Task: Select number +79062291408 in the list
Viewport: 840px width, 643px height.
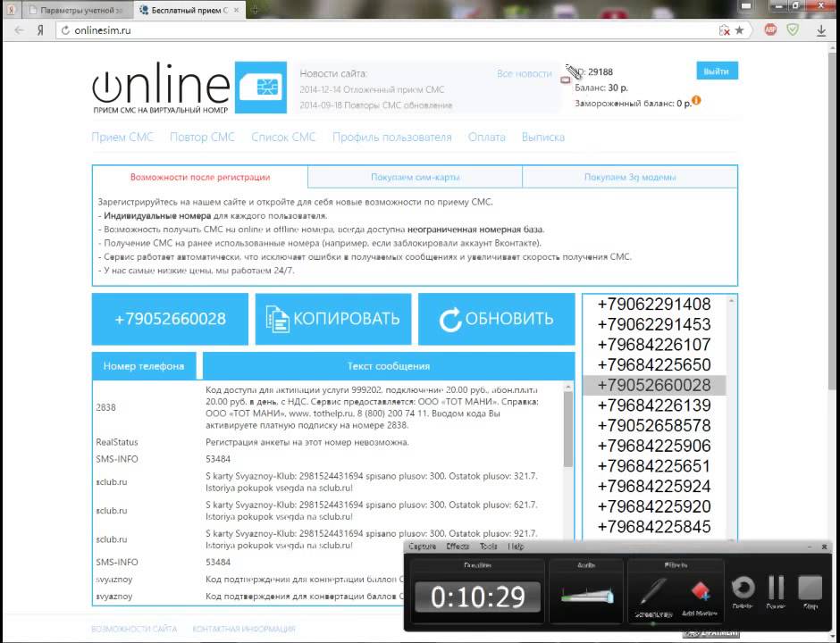Action: click(654, 305)
